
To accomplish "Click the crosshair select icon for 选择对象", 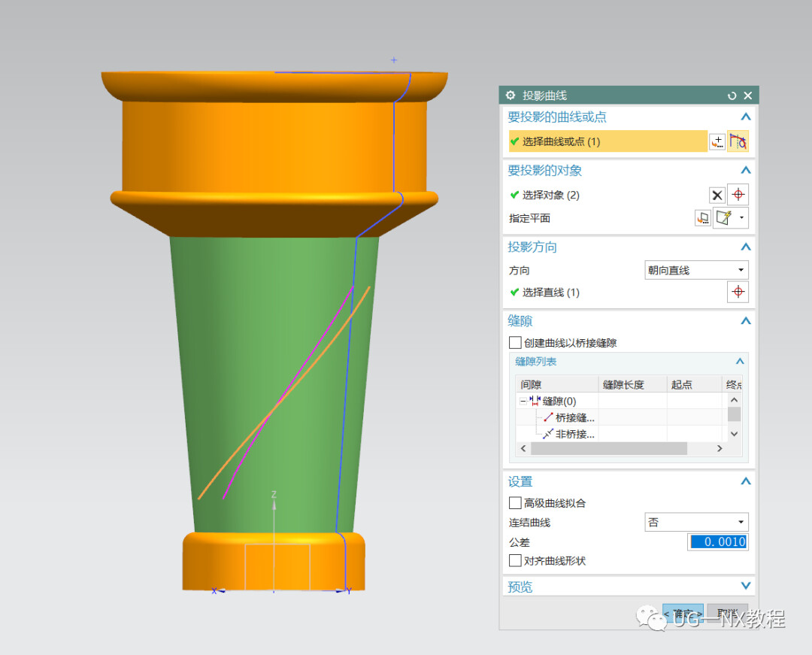I will pyautogui.click(x=738, y=195).
